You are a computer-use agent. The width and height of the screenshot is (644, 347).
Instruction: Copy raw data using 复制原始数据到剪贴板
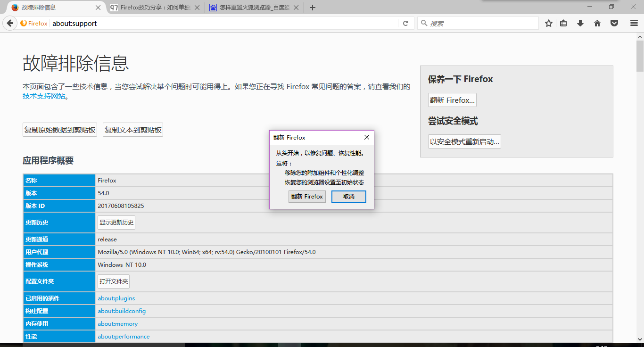click(59, 130)
